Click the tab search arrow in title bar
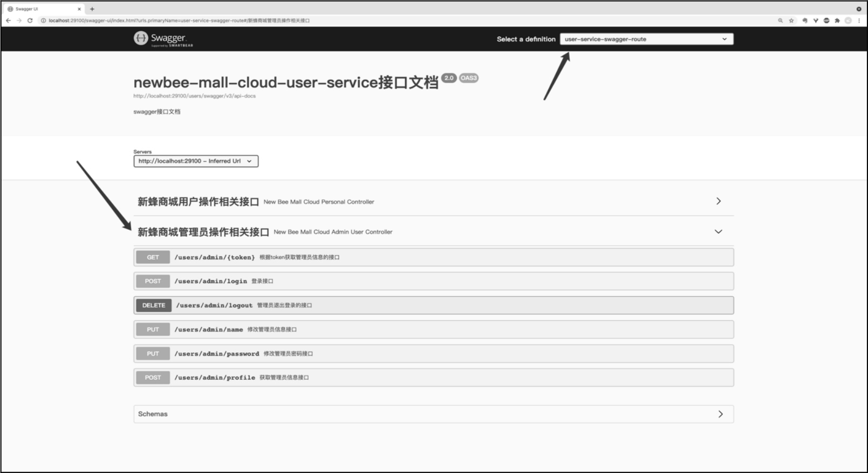The height and width of the screenshot is (473, 868). 859,9
